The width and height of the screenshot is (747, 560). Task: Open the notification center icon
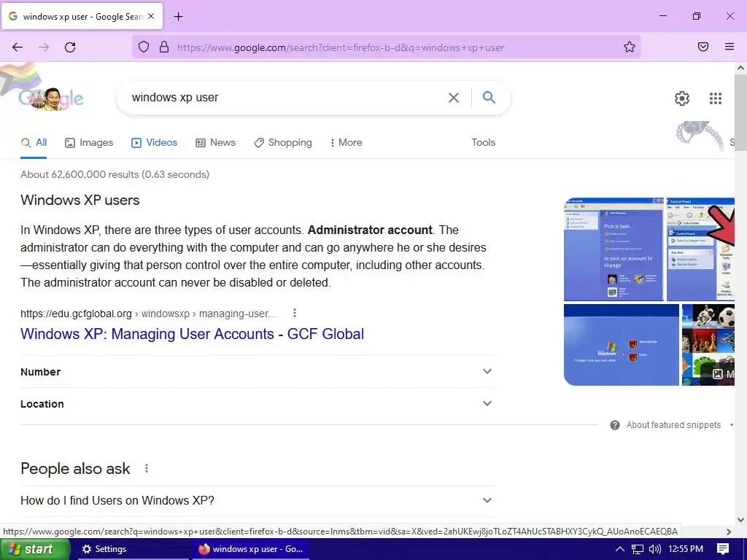[x=723, y=549]
